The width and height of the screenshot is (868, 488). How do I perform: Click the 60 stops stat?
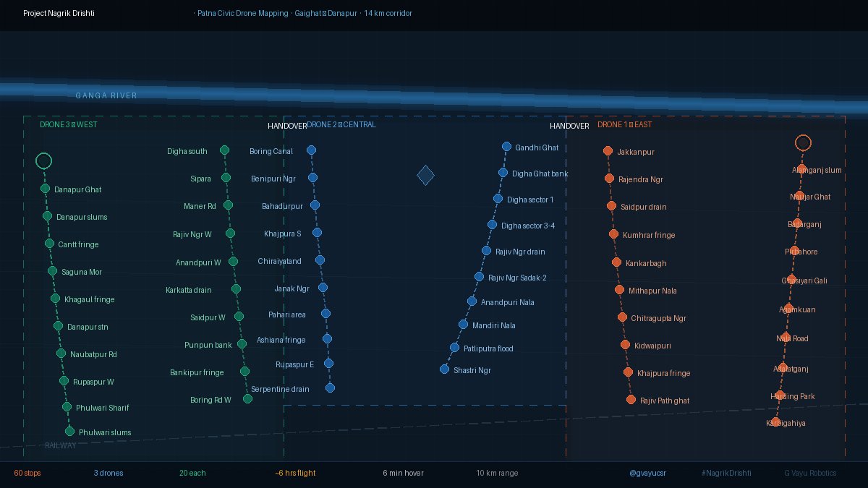click(27, 473)
